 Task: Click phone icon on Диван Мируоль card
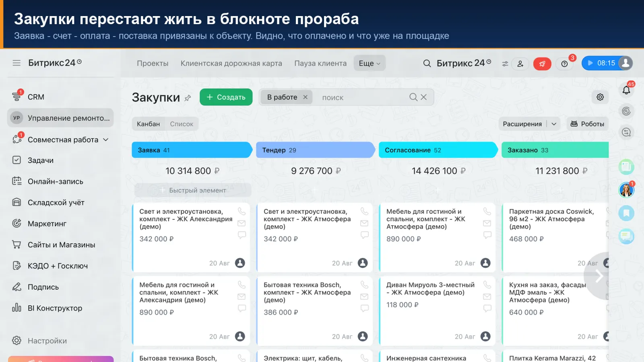point(487,285)
